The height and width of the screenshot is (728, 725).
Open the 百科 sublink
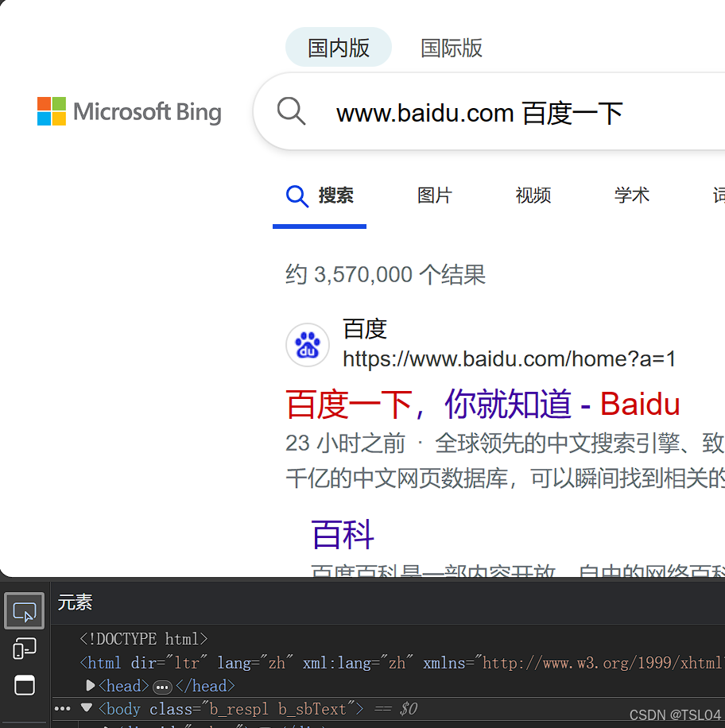pos(343,534)
